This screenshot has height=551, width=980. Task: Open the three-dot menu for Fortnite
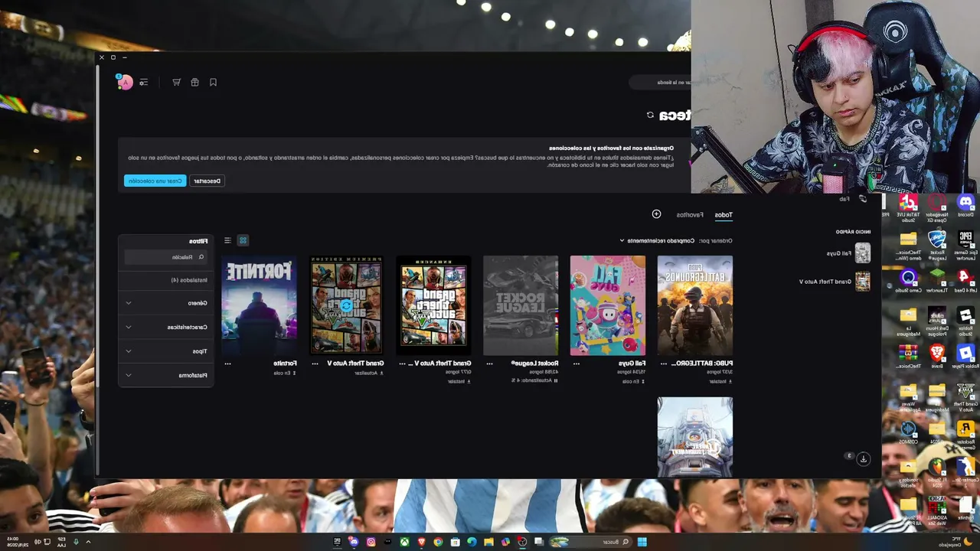click(227, 364)
